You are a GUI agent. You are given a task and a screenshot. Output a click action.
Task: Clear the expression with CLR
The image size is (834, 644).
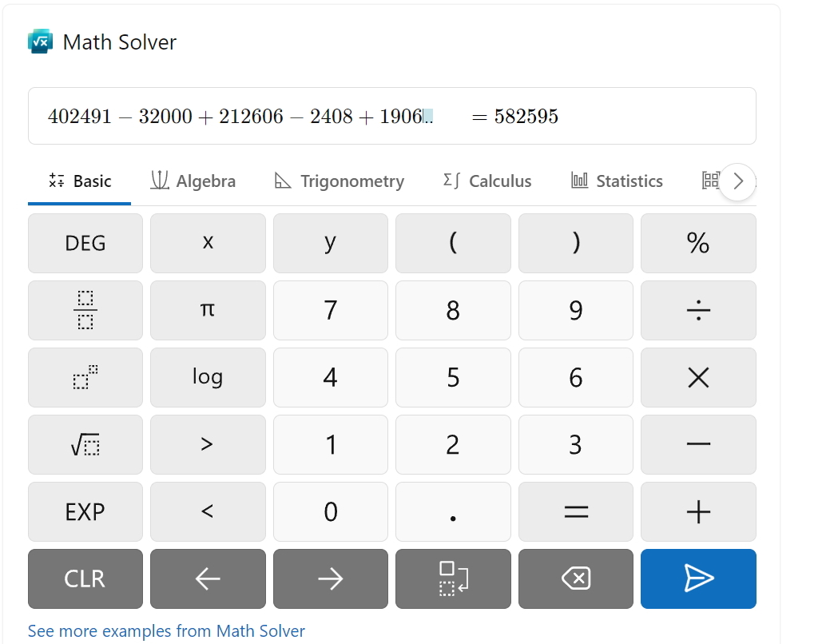click(85, 578)
